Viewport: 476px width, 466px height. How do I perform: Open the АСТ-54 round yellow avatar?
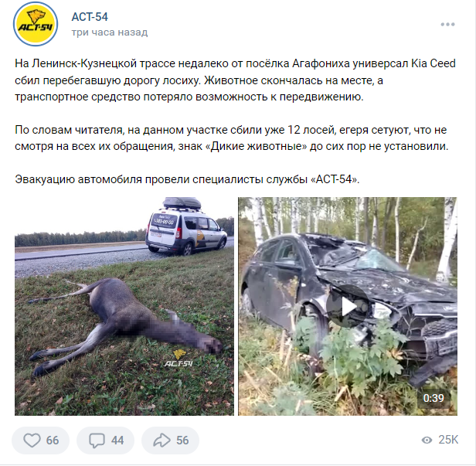(x=36, y=24)
